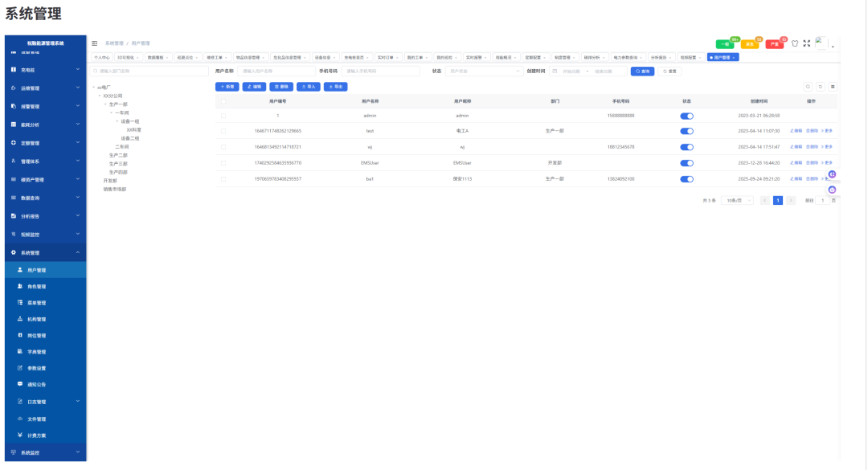This screenshot has width=868, height=470.
Task: Select 开发部 in department tree
Action: click(110, 181)
